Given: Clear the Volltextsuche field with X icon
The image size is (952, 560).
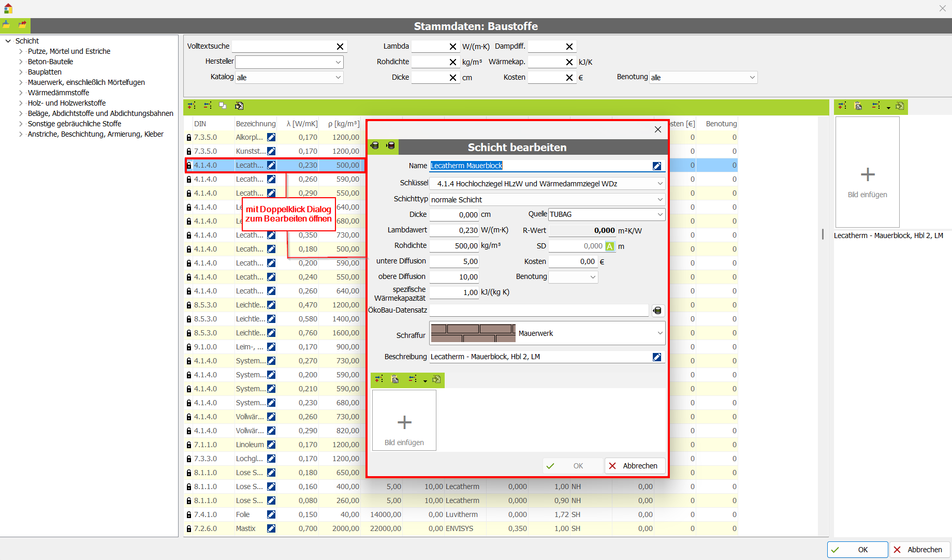Looking at the screenshot, I should (x=340, y=47).
